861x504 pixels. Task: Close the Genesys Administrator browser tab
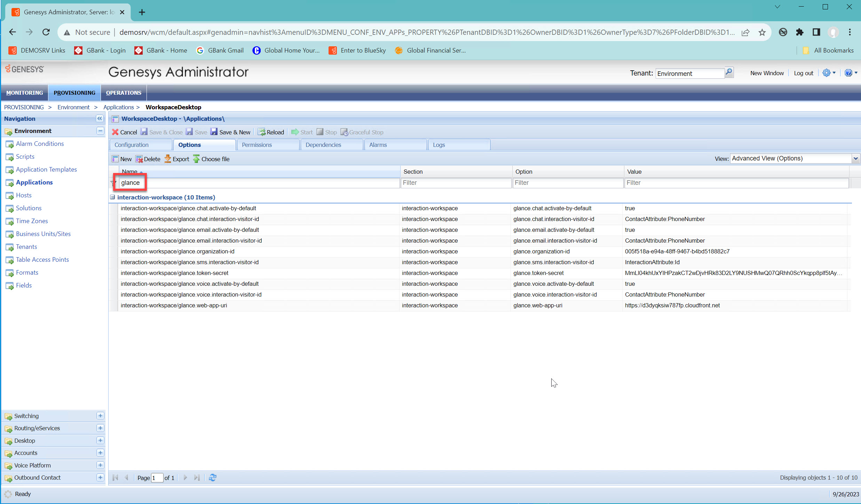[x=122, y=12]
